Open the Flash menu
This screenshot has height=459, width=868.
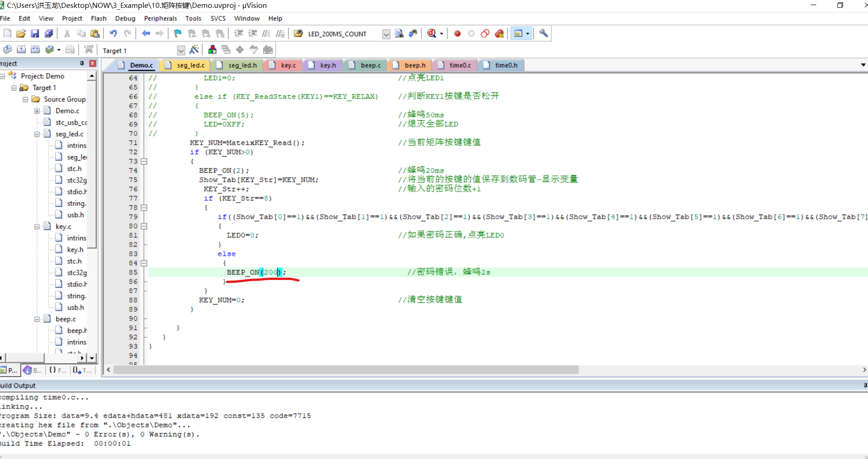98,19
